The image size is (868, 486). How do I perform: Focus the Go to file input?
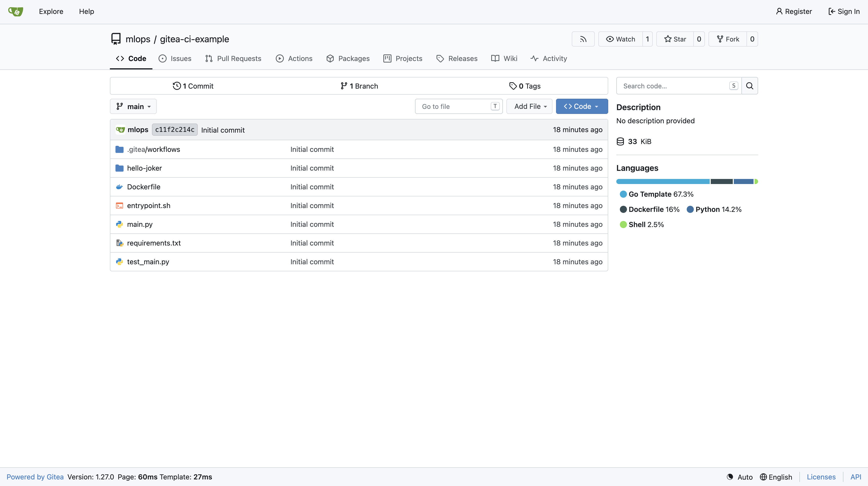459,106
